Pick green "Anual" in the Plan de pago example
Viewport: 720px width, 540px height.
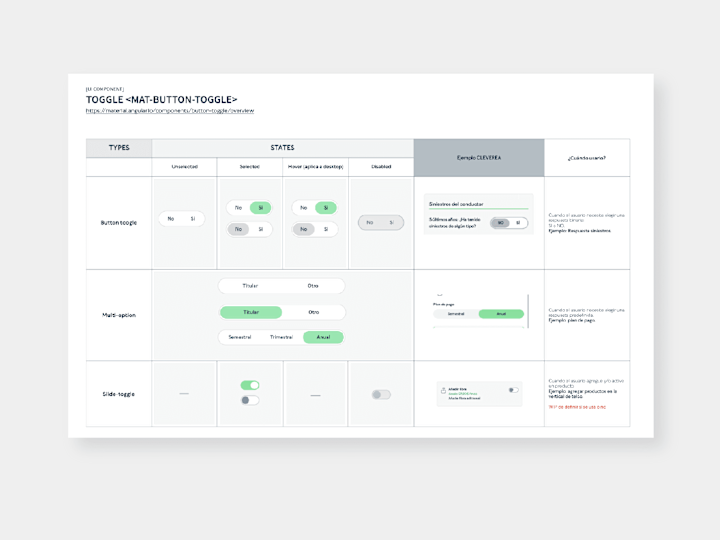(x=501, y=314)
